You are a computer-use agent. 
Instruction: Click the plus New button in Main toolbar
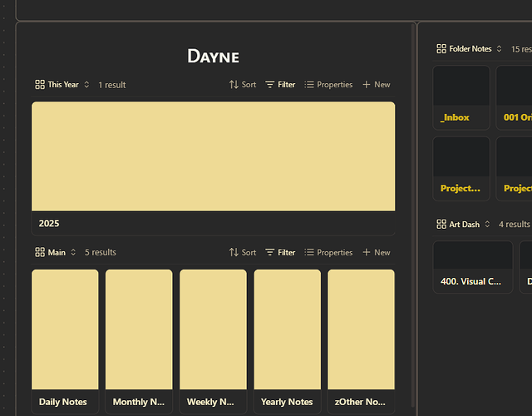point(377,252)
